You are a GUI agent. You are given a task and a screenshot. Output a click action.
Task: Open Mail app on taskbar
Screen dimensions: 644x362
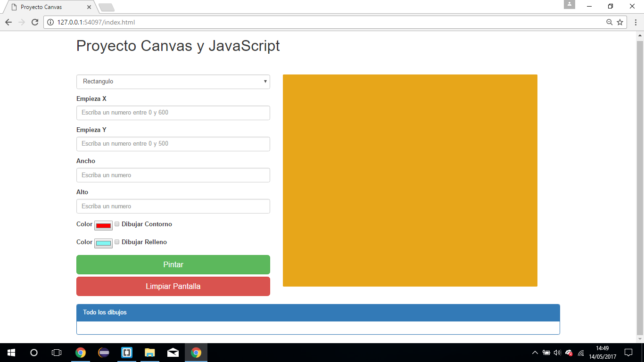[x=173, y=353]
